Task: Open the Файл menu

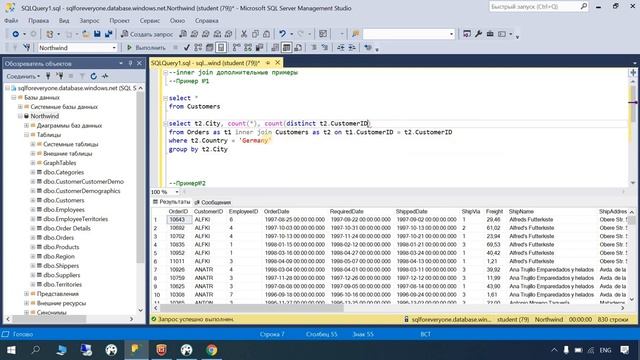Action: click(x=11, y=20)
